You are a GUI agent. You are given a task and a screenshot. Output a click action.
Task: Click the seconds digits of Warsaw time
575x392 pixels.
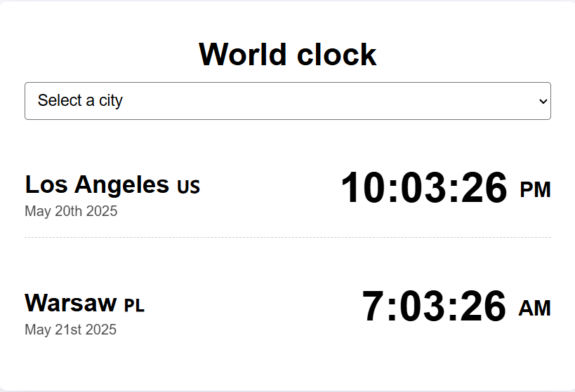pos(483,306)
